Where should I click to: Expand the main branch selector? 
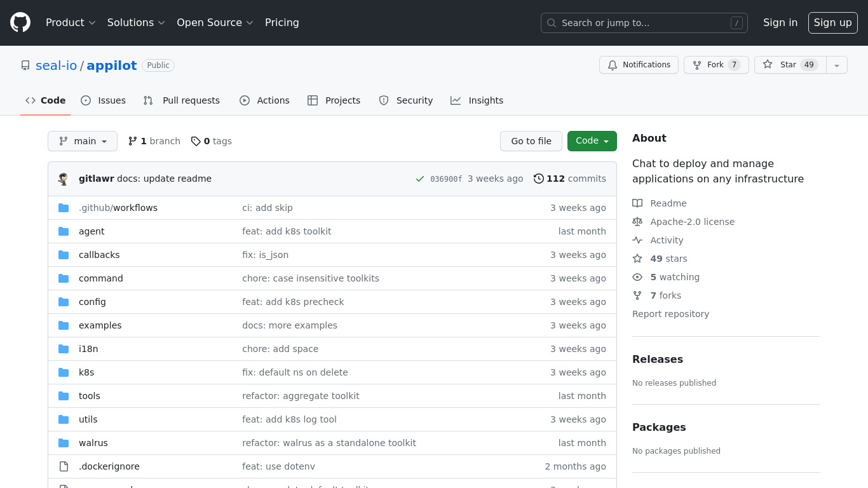point(83,141)
